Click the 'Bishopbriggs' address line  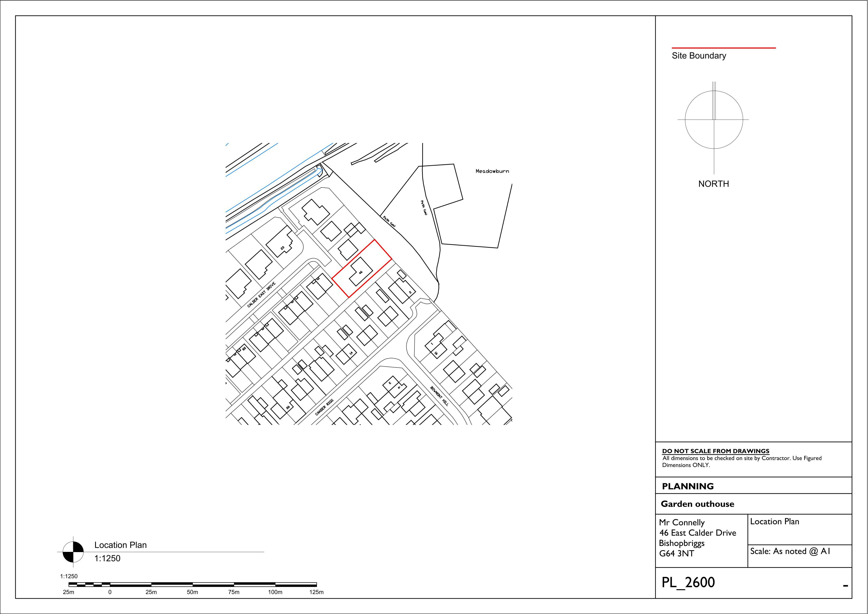(x=682, y=543)
